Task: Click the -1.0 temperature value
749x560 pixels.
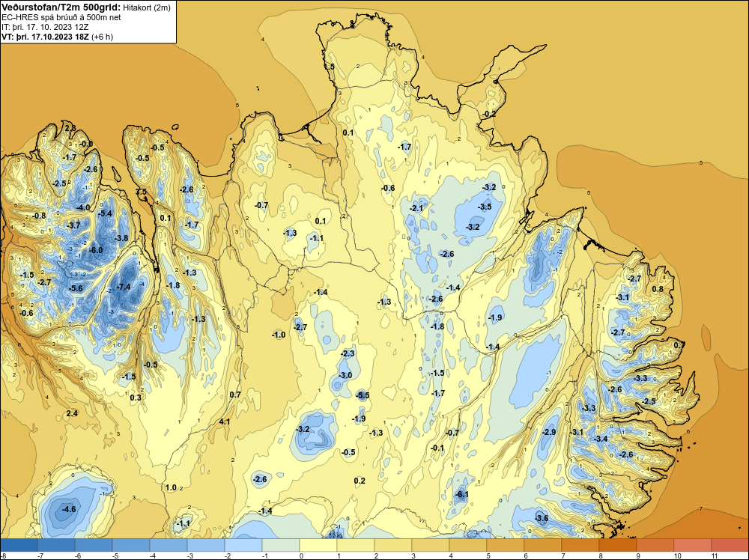Action: tap(279, 335)
